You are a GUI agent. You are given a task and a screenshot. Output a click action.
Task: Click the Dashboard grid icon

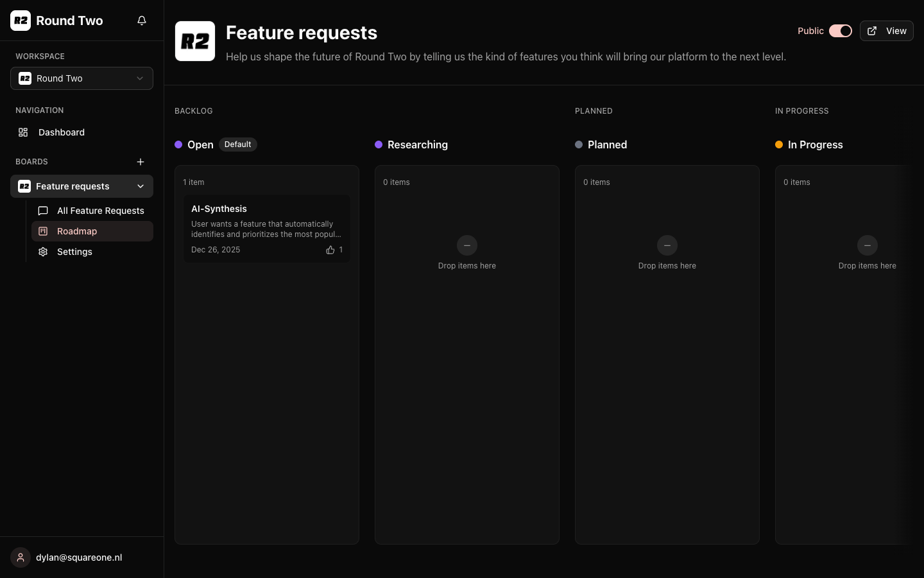pyautogui.click(x=23, y=132)
